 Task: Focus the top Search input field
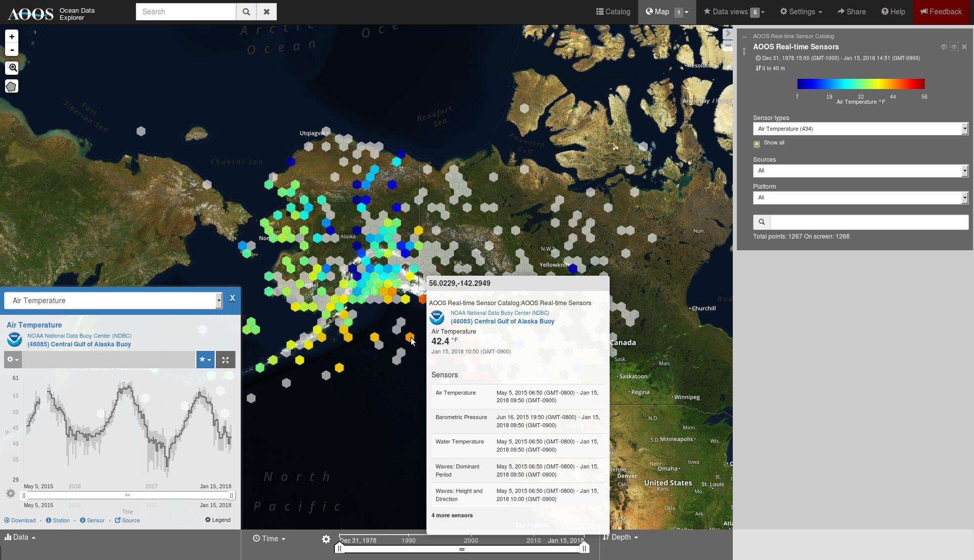tap(186, 12)
